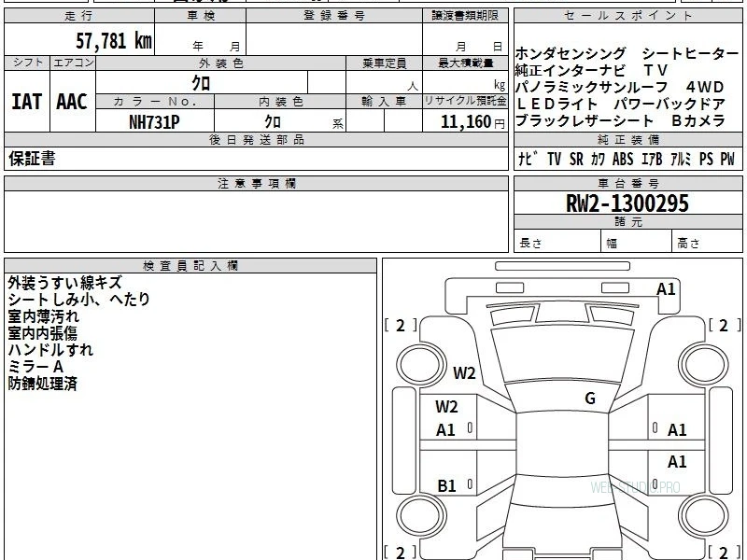The height and width of the screenshot is (560, 747).
Task: Click the AAC air conditioner value
Action: pos(72,102)
